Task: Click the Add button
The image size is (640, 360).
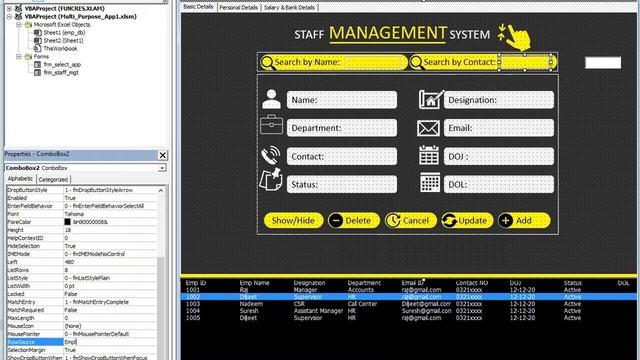Action: (524, 220)
